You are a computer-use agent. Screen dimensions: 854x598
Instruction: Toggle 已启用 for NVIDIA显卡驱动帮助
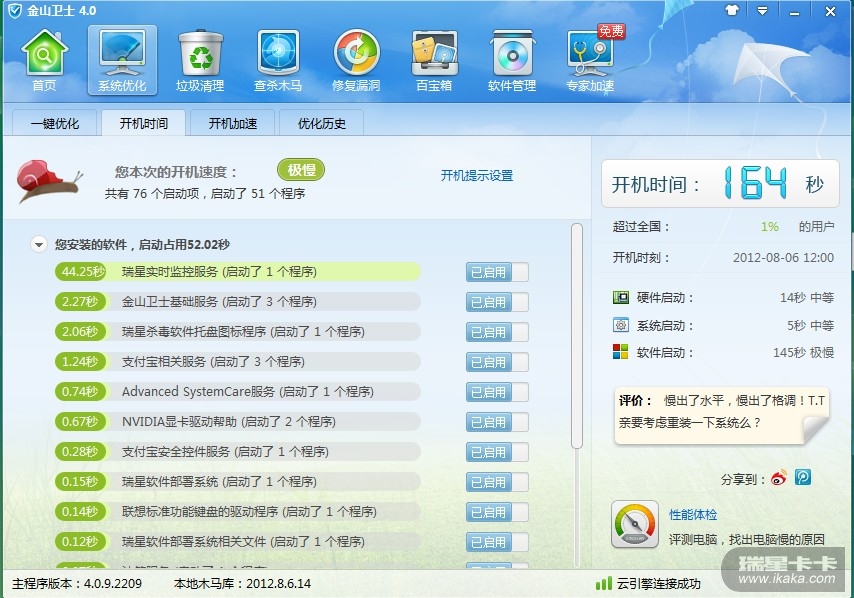(497, 422)
